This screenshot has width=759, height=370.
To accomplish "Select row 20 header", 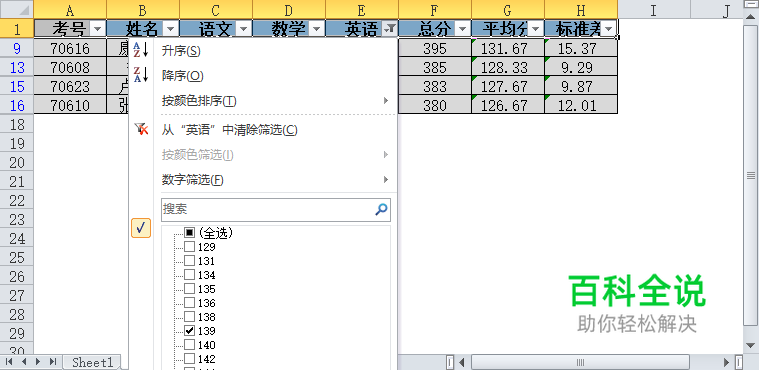I will click(17, 162).
